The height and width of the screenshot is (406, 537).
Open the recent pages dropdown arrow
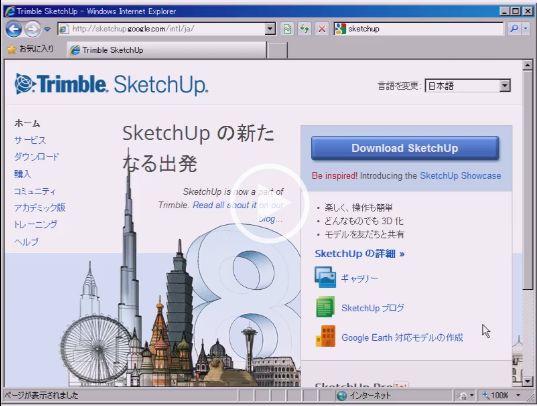(x=47, y=29)
